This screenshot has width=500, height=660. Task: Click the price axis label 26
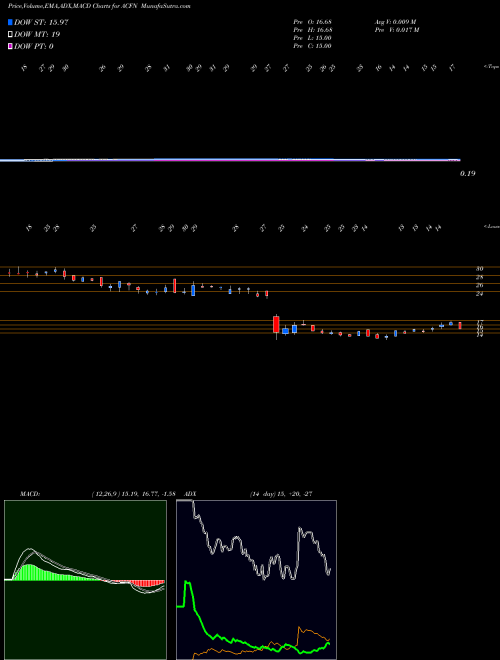point(479,285)
